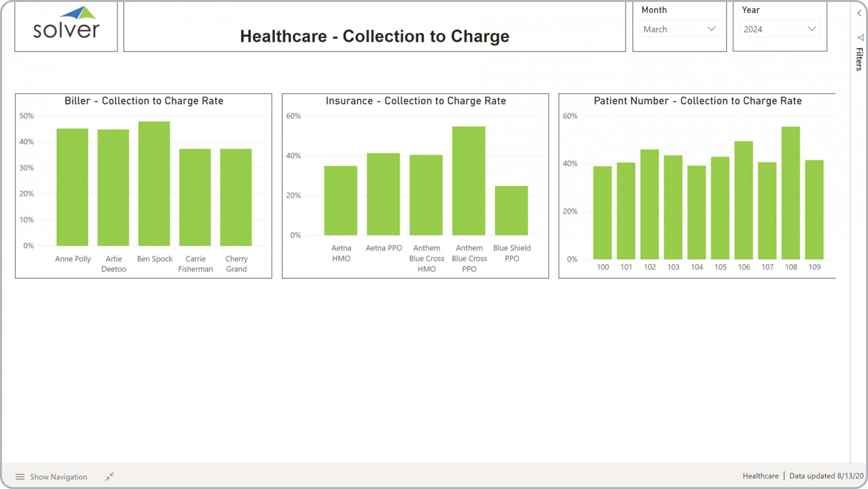
Task: Select the Anne Polly bar
Action: coord(72,187)
